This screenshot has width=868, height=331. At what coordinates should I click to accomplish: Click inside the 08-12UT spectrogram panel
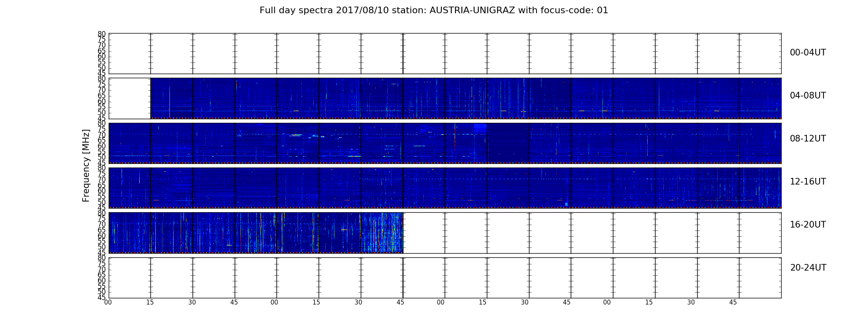point(445,143)
